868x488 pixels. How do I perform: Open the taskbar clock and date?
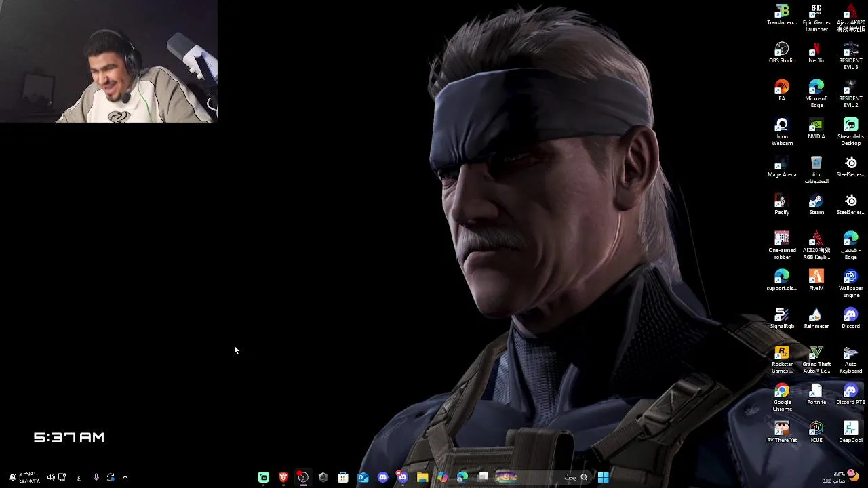tap(29, 477)
